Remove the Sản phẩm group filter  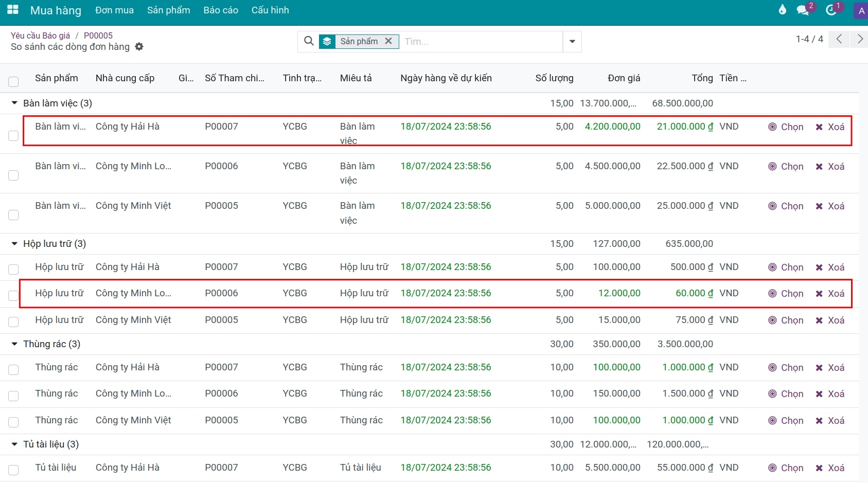click(388, 41)
